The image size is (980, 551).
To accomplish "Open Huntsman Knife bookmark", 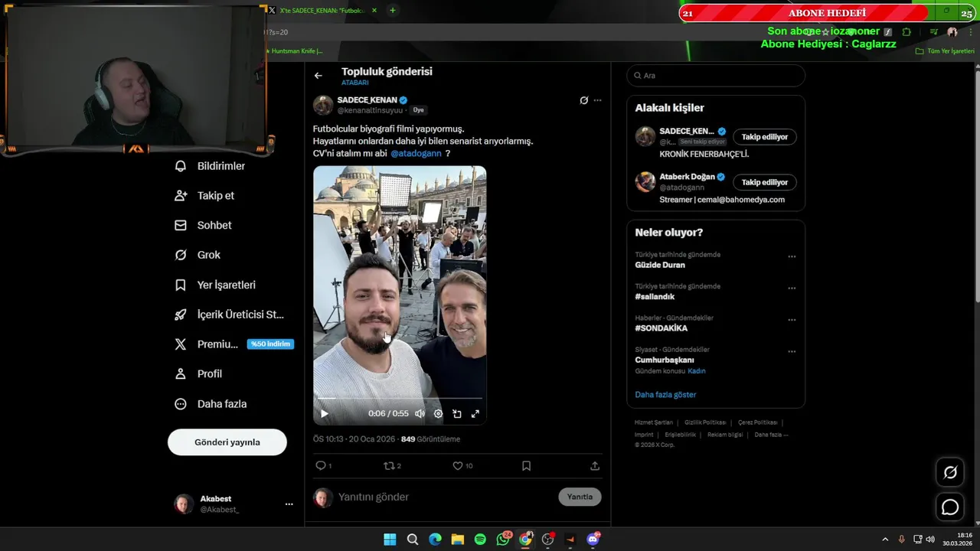I will click(x=294, y=51).
